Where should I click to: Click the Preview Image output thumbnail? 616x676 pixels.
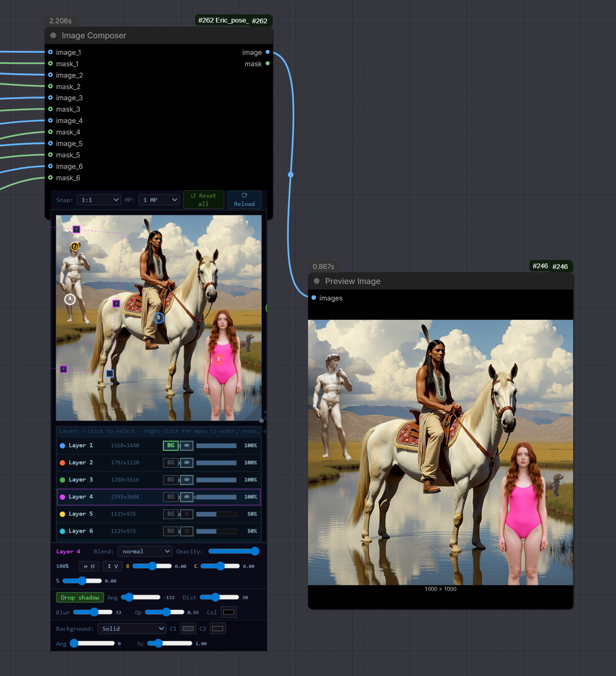pyautogui.click(x=441, y=452)
